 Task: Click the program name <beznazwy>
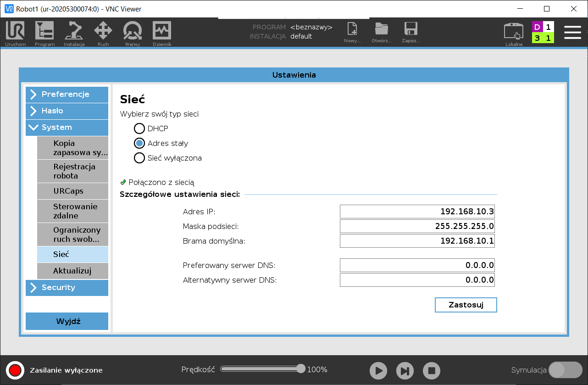(x=311, y=27)
